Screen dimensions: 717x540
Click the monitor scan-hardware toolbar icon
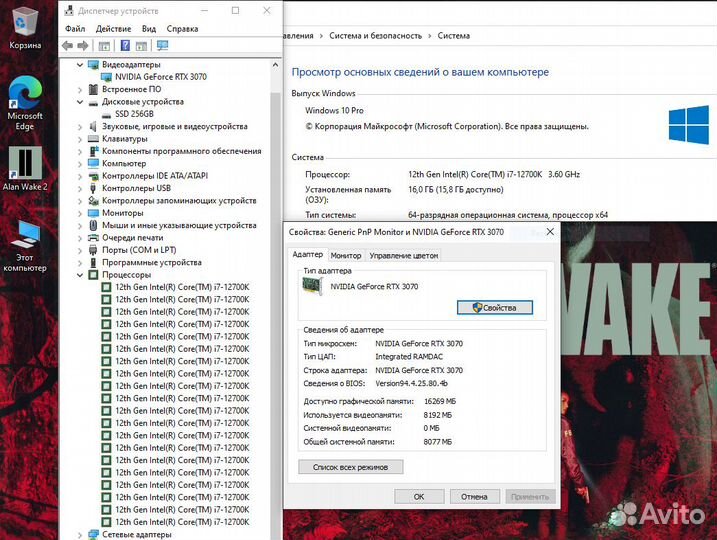coord(162,45)
